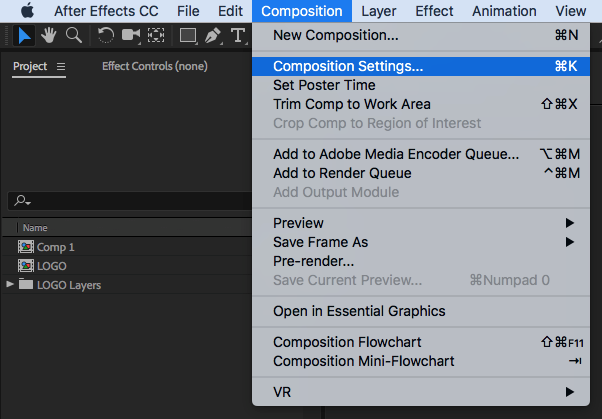Click the Comp 1 composition icon

point(26,246)
